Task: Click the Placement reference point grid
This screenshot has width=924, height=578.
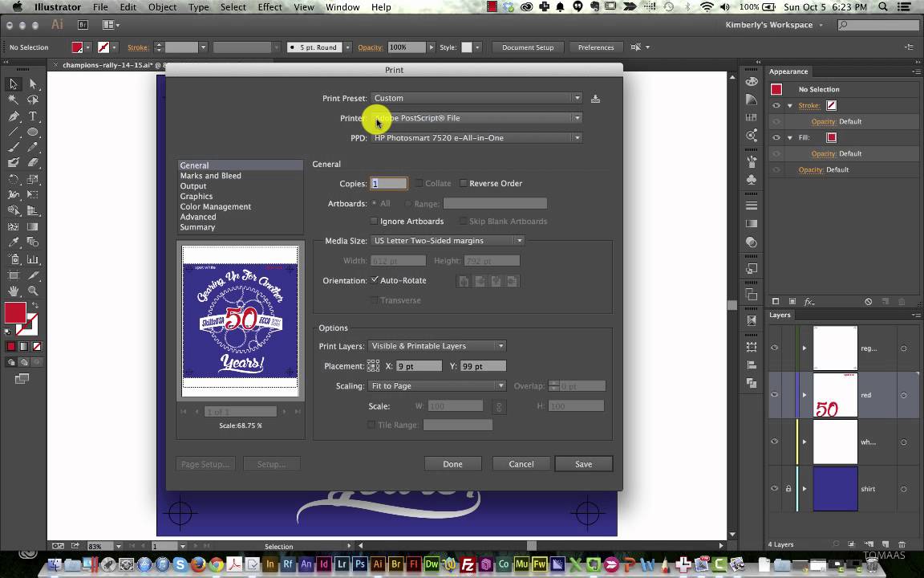Action: pos(373,366)
